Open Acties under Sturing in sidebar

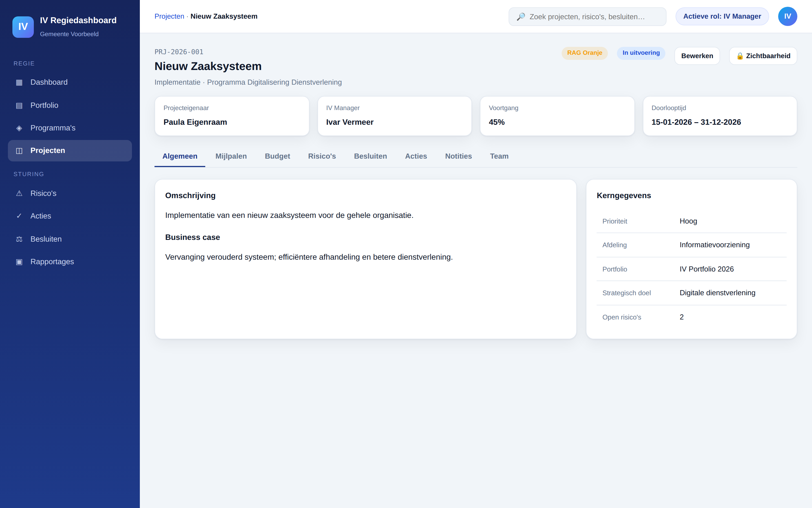70,216
